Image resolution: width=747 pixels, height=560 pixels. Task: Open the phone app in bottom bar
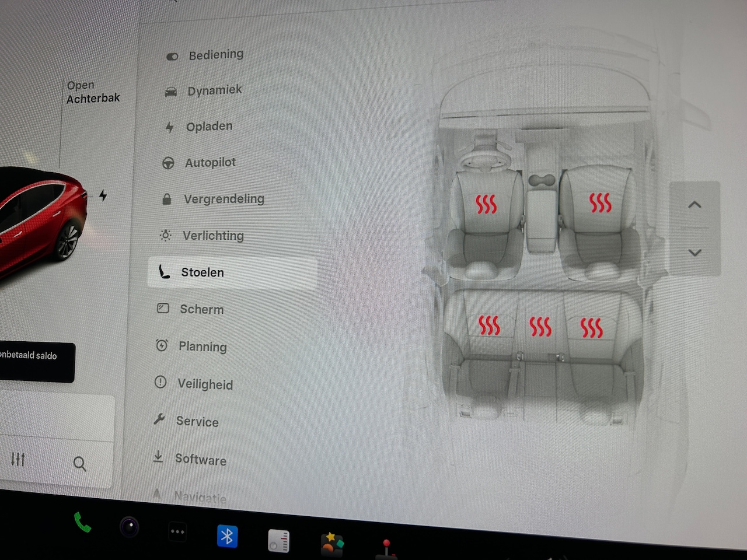pyautogui.click(x=82, y=523)
